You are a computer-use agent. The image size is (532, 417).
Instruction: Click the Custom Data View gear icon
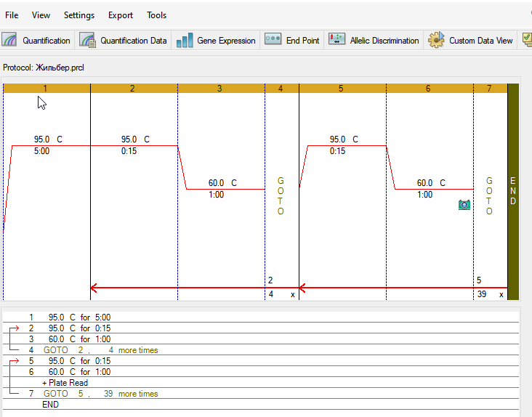click(x=436, y=40)
